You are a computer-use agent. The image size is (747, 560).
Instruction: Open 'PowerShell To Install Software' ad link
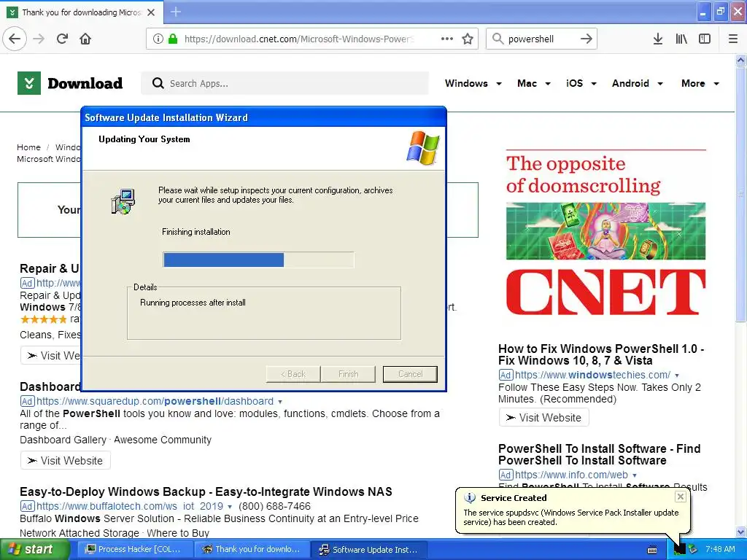pos(600,454)
